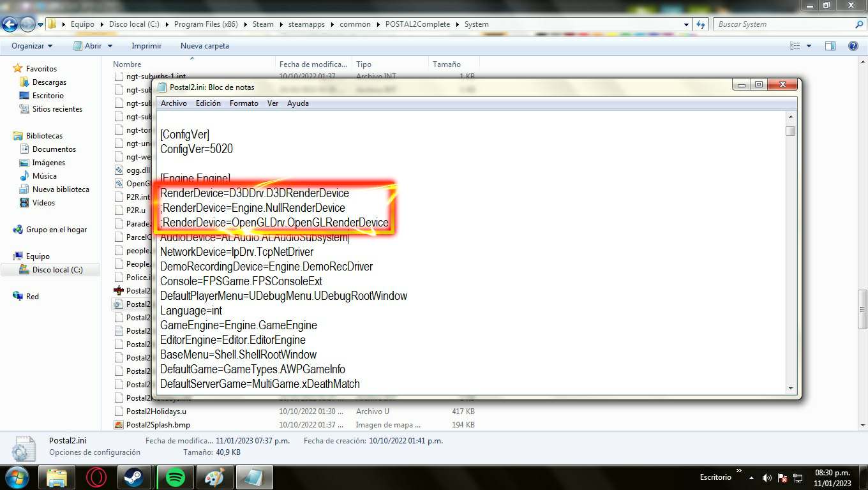
Task: Open Grupo en el hogar
Action: [x=56, y=230]
